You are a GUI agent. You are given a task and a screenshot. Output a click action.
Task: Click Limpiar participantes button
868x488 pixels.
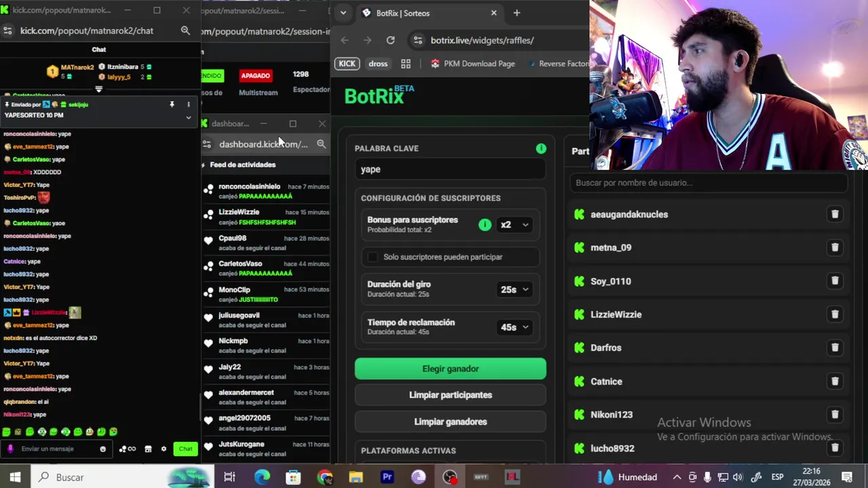450,395
